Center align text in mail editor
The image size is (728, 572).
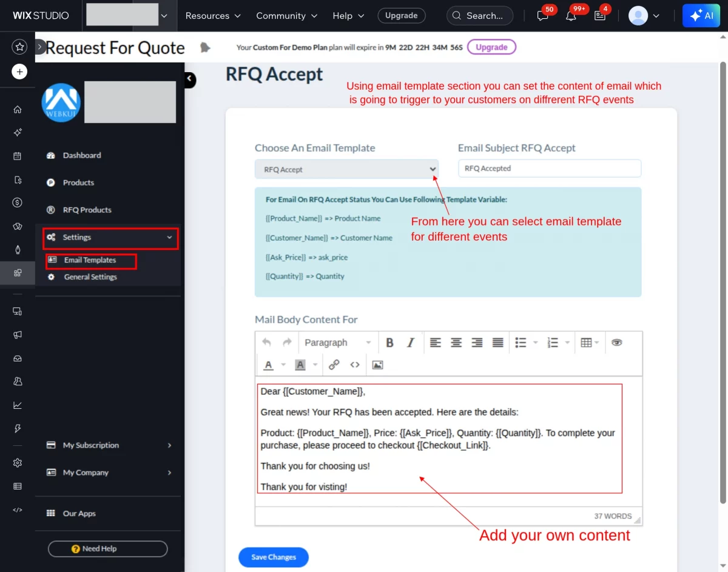coord(456,343)
